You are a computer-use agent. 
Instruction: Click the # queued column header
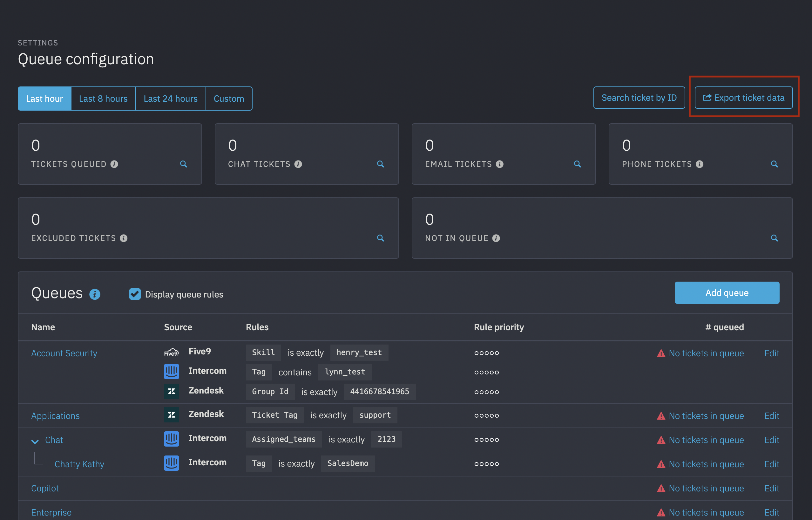[725, 327]
